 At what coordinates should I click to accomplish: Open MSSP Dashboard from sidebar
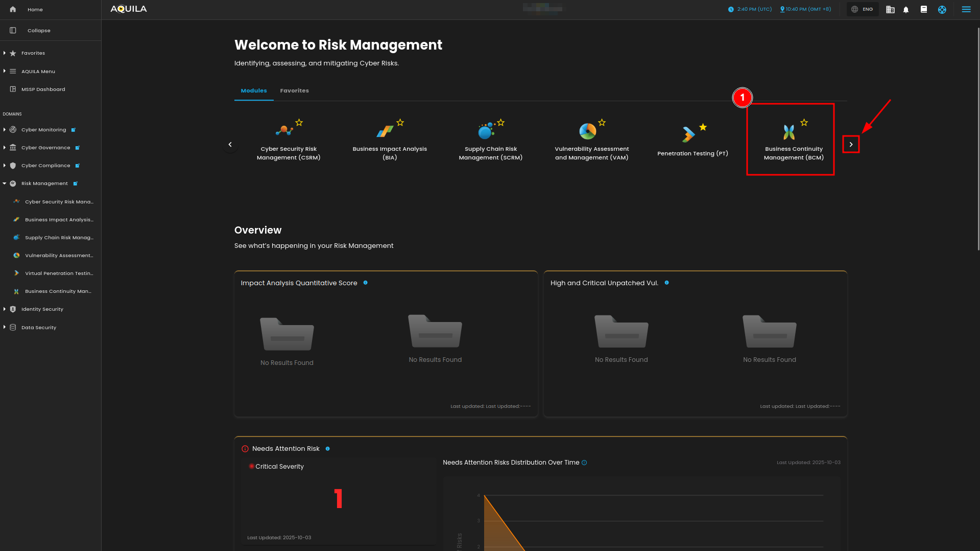point(43,89)
